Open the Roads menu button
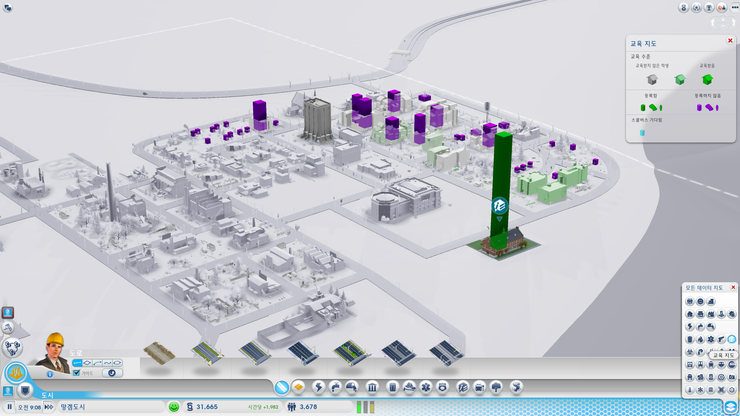Screen dimensions: 740x416 coord(282,388)
